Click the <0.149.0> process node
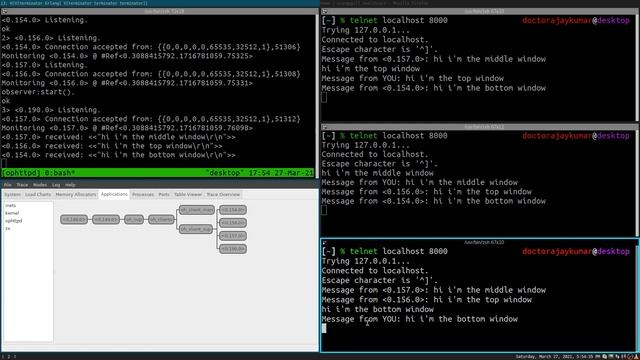 tap(106, 220)
